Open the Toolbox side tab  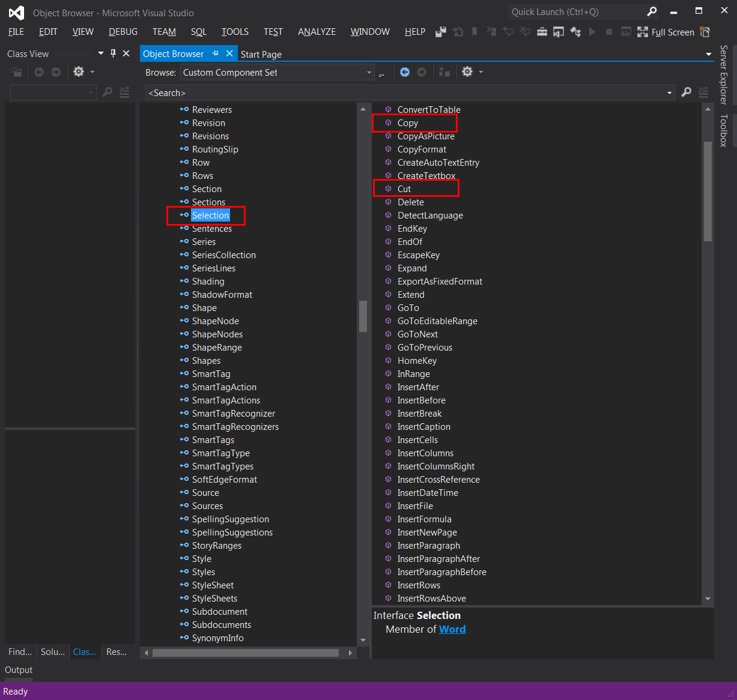[x=724, y=130]
